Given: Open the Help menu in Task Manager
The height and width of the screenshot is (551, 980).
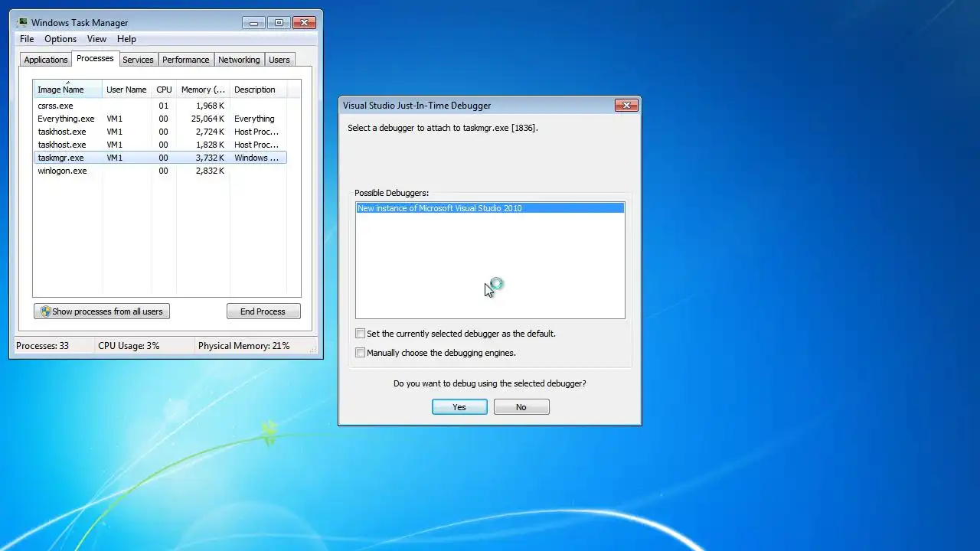Looking at the screenshot, I should (x=126, y=39).
